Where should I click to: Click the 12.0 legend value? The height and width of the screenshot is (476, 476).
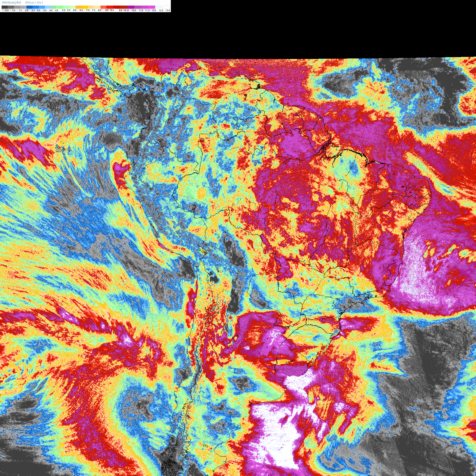point(154,10)
